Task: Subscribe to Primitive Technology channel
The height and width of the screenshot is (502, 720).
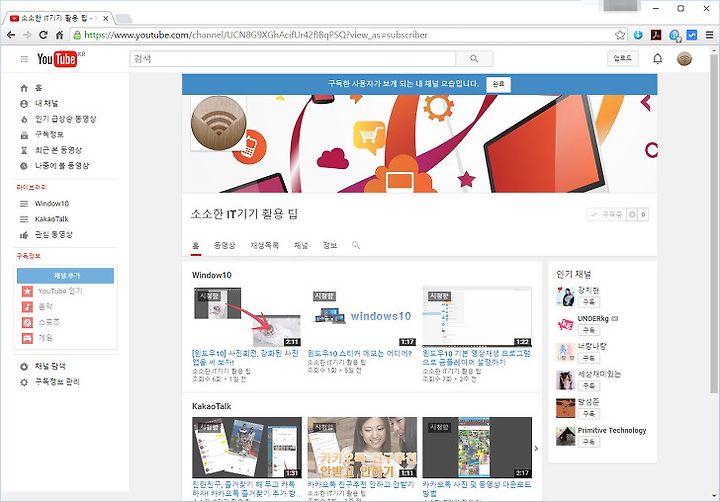Action: [589, 442]
